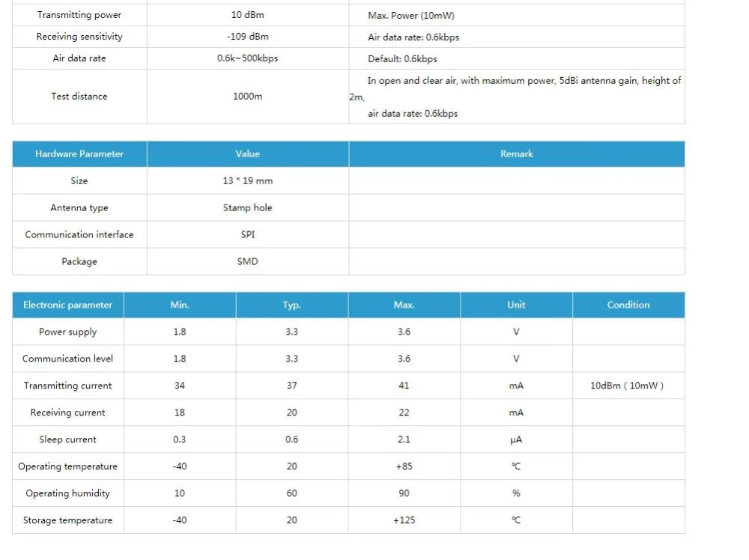This screenshot has height=560, width=749.
Task: Click the 'Hardware Parameter' header
Action: point(79,153)
